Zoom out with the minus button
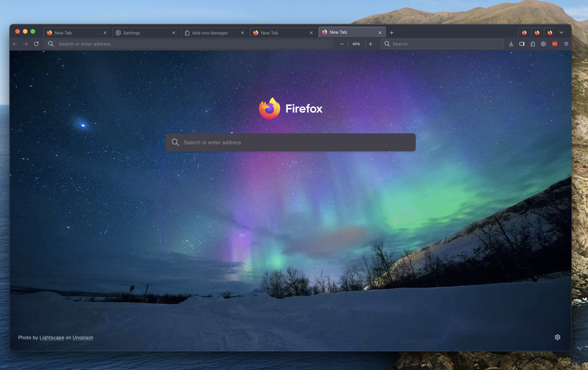588x370 pixels. pyautogui.click(x=342, y=44)
